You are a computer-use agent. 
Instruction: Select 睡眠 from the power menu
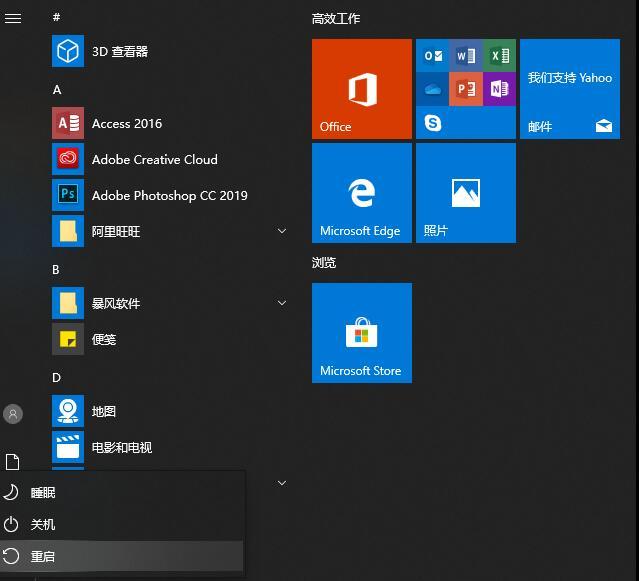coord(43,493)
